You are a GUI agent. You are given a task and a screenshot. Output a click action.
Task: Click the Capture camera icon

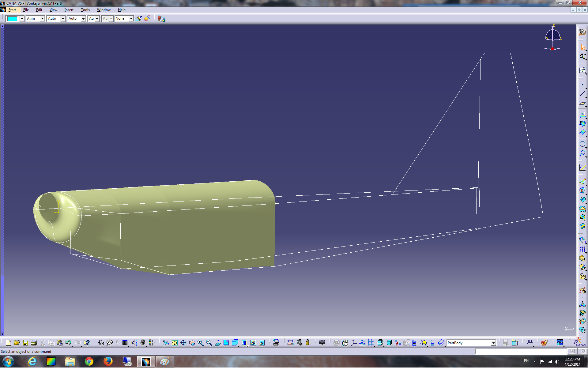click(322, 343)
